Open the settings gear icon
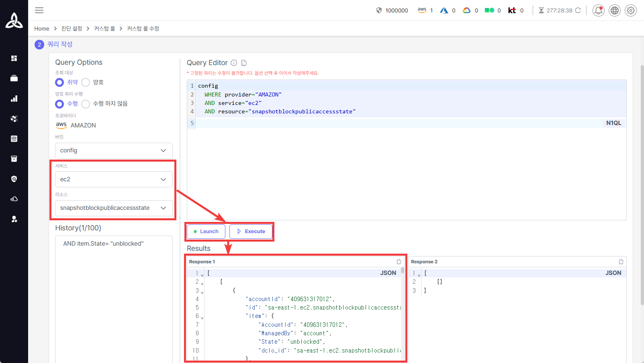The width and height of the screenshot is (644, 363). (x=630, y=10)
